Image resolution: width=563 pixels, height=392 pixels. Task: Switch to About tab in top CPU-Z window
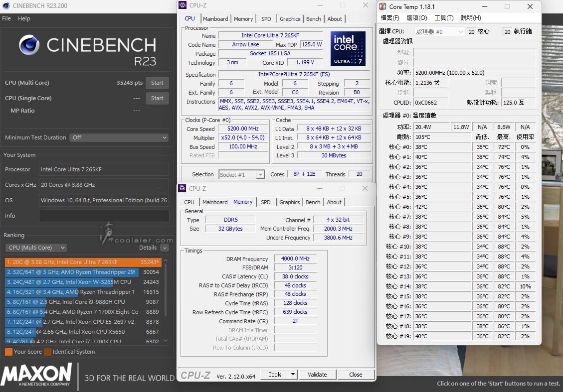335,19
